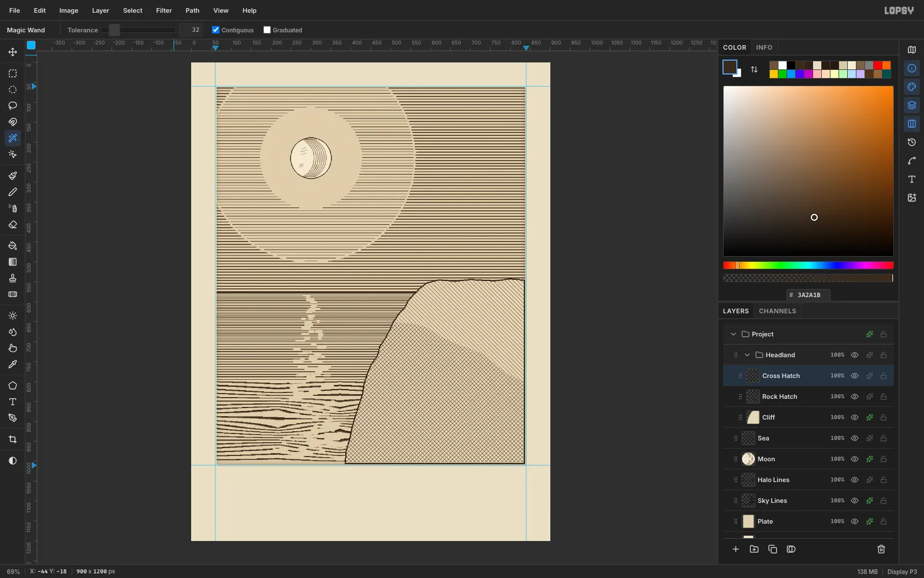Adjust the Tolerance slider
Viewport: 924px width, 578px height.
139,30
